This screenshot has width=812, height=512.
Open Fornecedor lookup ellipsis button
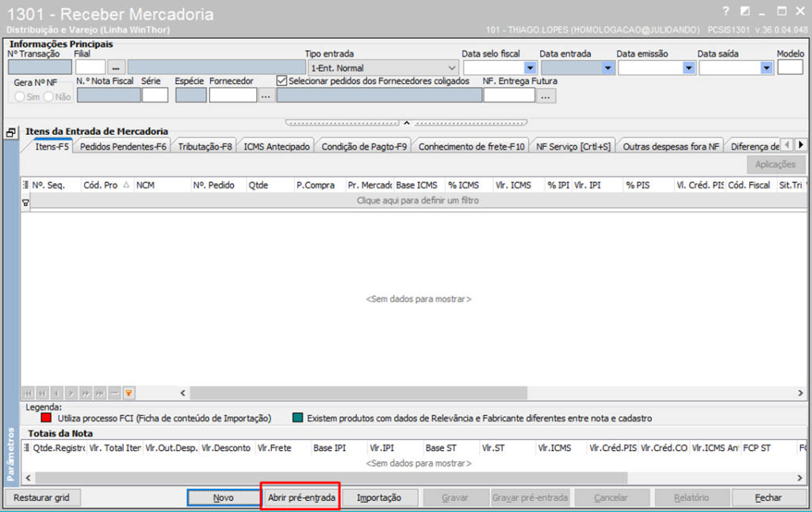266,96
